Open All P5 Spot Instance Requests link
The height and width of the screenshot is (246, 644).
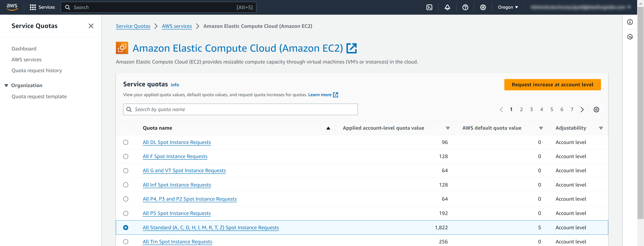tap(177, 213)
